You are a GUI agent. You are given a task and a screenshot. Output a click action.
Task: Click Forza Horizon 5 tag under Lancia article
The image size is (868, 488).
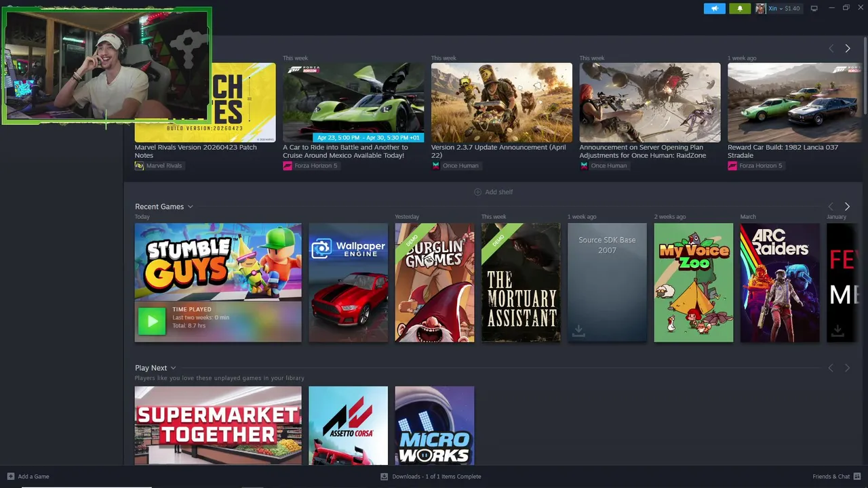[755, 165]
